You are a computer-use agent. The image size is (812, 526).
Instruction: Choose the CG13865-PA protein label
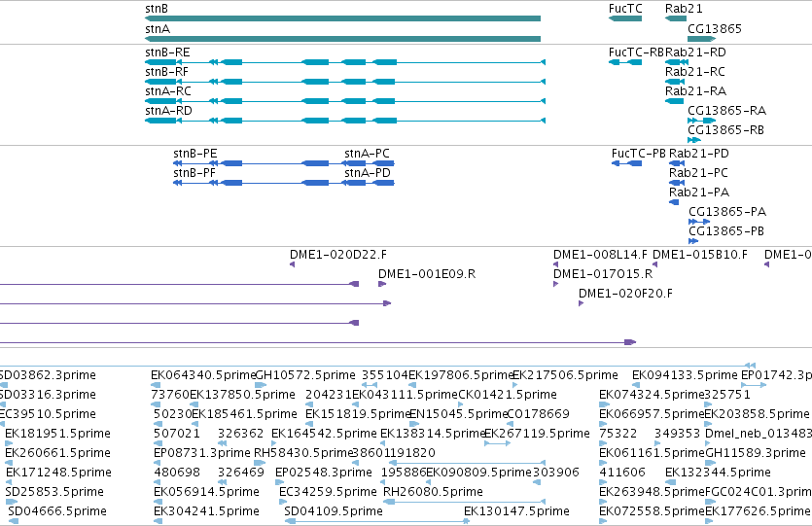point(727,212)
